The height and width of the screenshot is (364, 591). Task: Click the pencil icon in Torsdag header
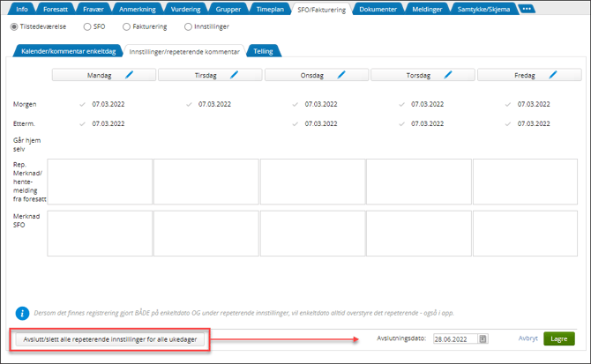[447, 76]
